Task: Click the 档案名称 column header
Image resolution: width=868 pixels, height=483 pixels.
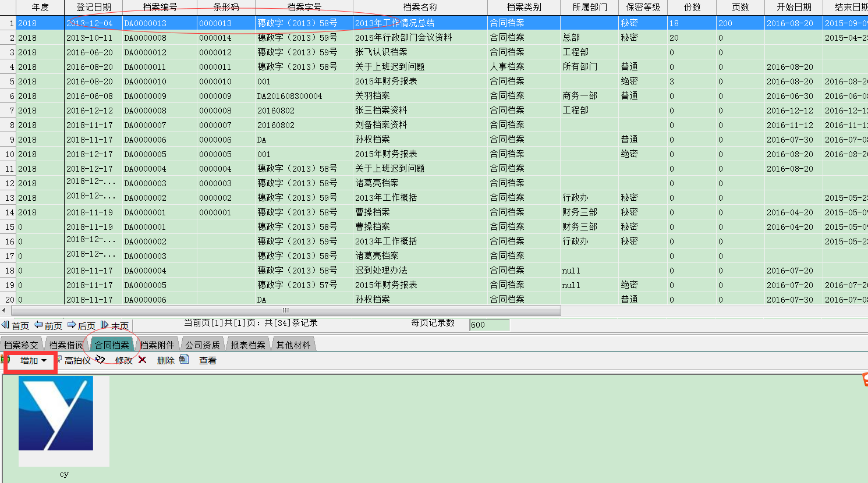Action: pos(420,7)
